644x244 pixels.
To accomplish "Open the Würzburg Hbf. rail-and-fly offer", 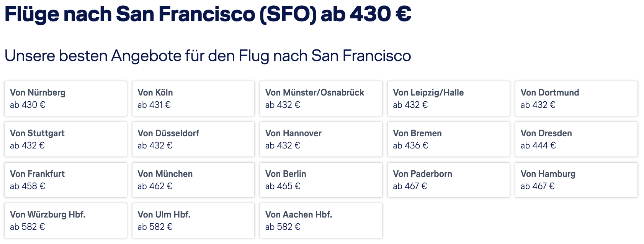I will 65,221.
